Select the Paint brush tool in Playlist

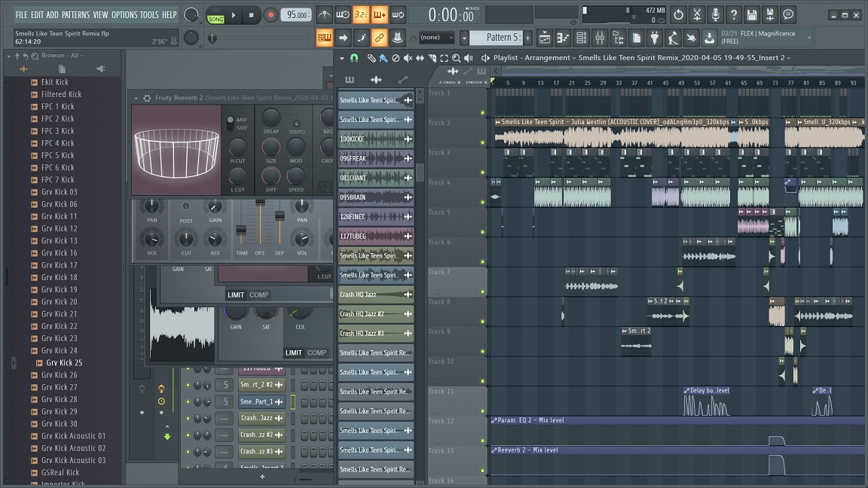pyautogui.click(x=383, y=57)
